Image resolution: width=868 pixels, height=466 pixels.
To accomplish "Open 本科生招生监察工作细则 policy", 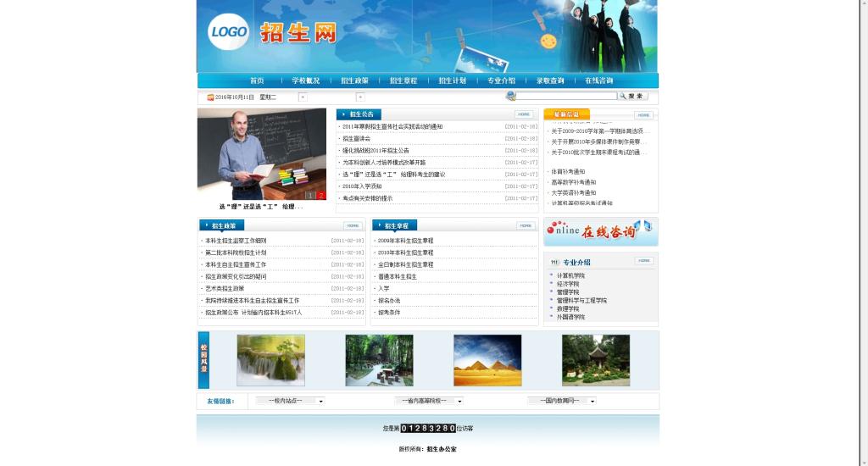I will point(236,241).
